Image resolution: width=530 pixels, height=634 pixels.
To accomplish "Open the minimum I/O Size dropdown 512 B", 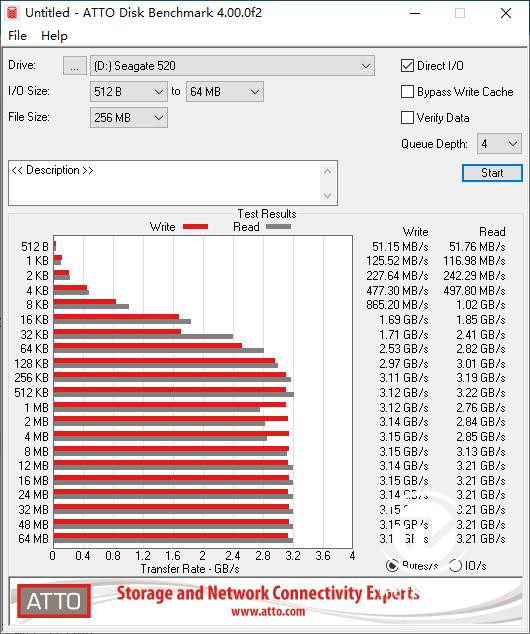I will tap(129, 92).
